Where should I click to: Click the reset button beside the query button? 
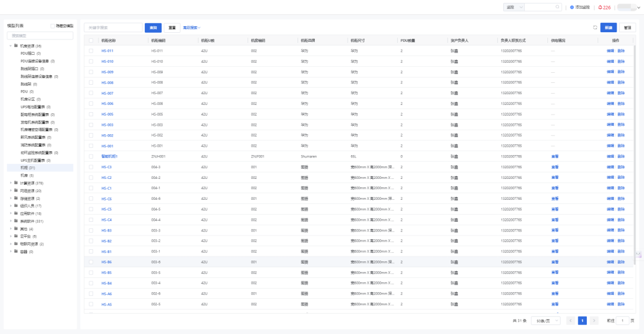point(172,27)
